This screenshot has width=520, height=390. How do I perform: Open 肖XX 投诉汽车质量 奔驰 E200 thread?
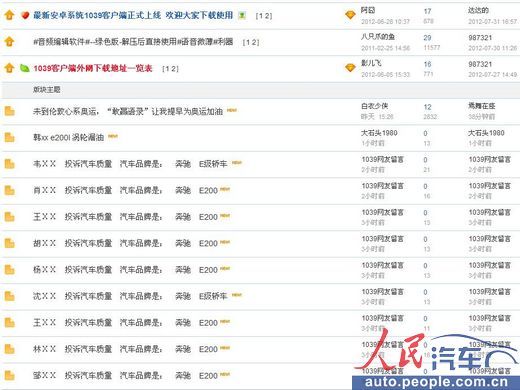[125, 190]
